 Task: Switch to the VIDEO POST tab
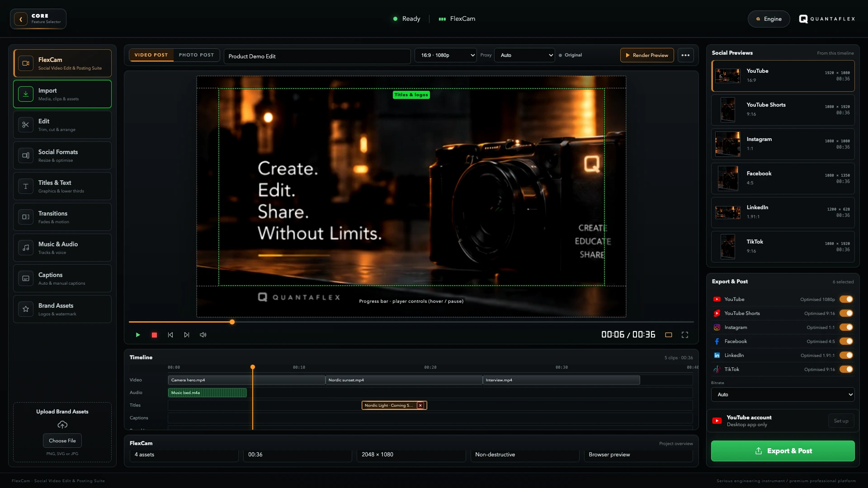[x=151, y=55]
